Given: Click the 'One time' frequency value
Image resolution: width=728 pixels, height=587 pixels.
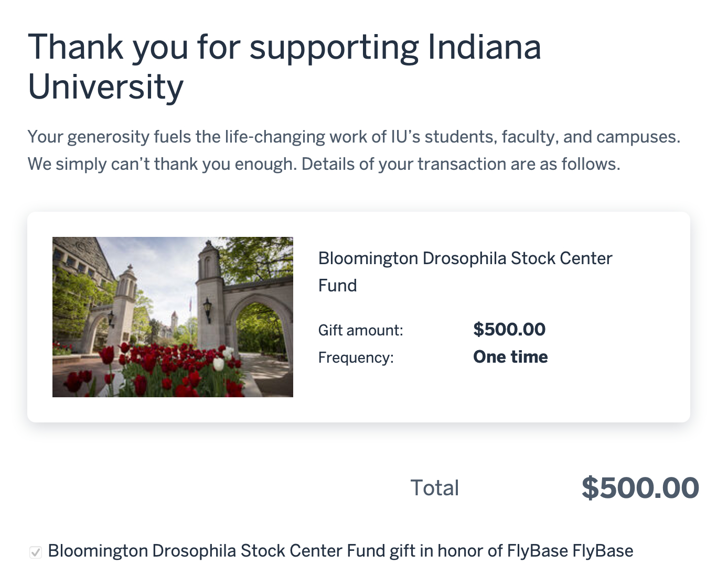Looking at the screenshot, I should pyautogui.click(x=510, y=357).
